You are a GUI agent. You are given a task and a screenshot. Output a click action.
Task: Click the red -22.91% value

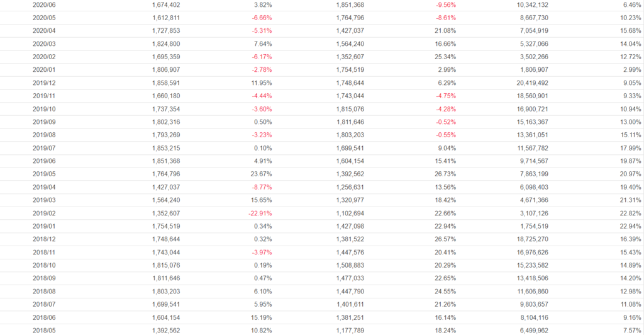point(260,213)
